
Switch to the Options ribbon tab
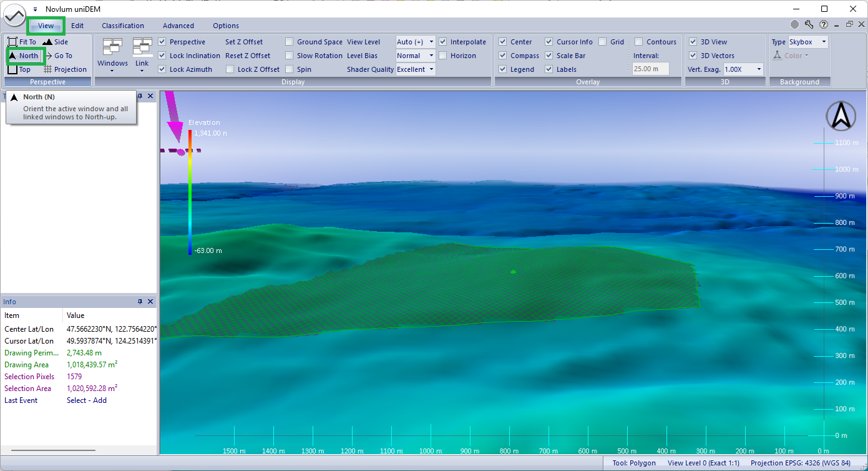(x=226, y=26)
